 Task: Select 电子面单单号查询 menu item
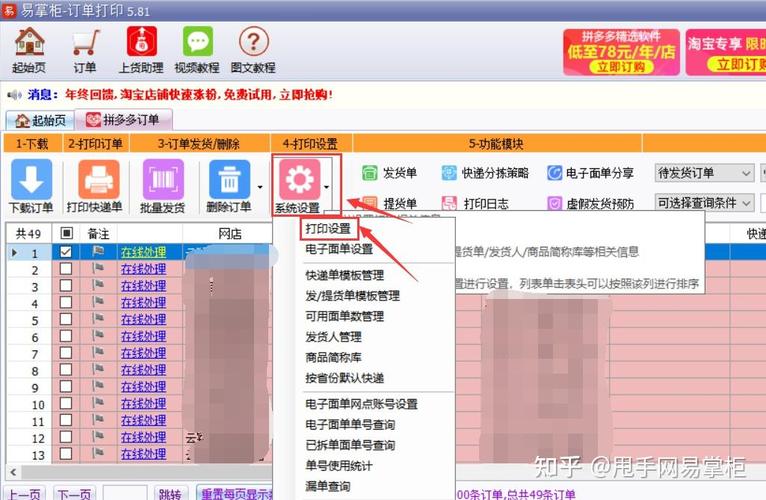point(350,425)
